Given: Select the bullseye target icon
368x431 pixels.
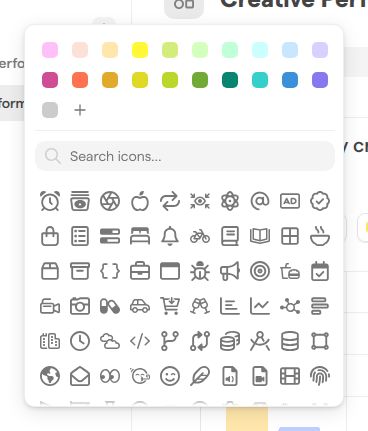Looking at the screenshot, I should click(260, 271).
